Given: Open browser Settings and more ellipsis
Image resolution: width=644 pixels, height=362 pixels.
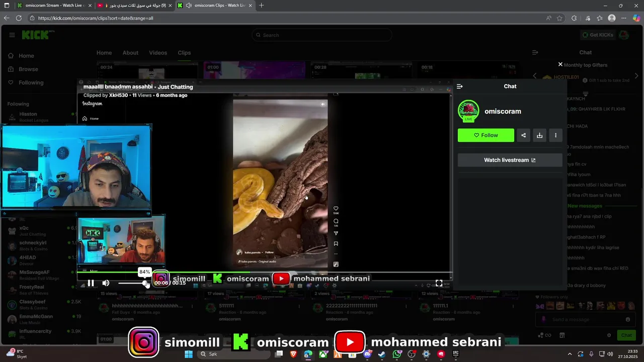Looking at the screenshot, I should [624, 18].
